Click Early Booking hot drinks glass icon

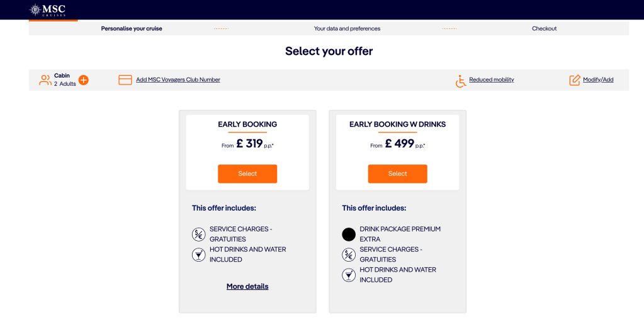(x=198, y=255)
